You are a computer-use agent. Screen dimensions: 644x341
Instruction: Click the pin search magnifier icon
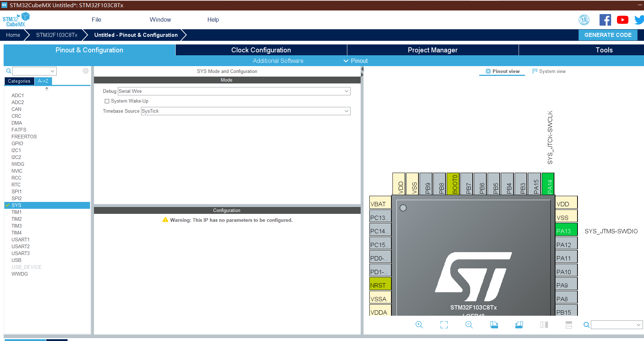pyautogui.click(x=587, y=325)
